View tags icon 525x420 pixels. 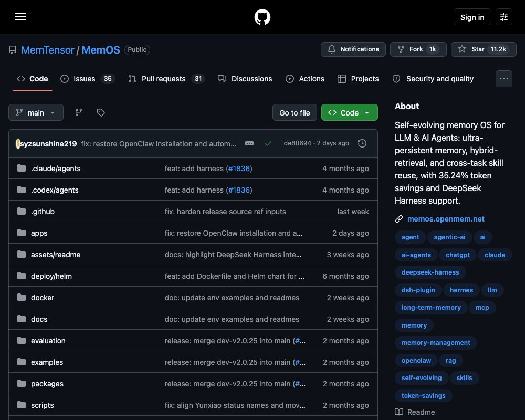coord(101,112)
